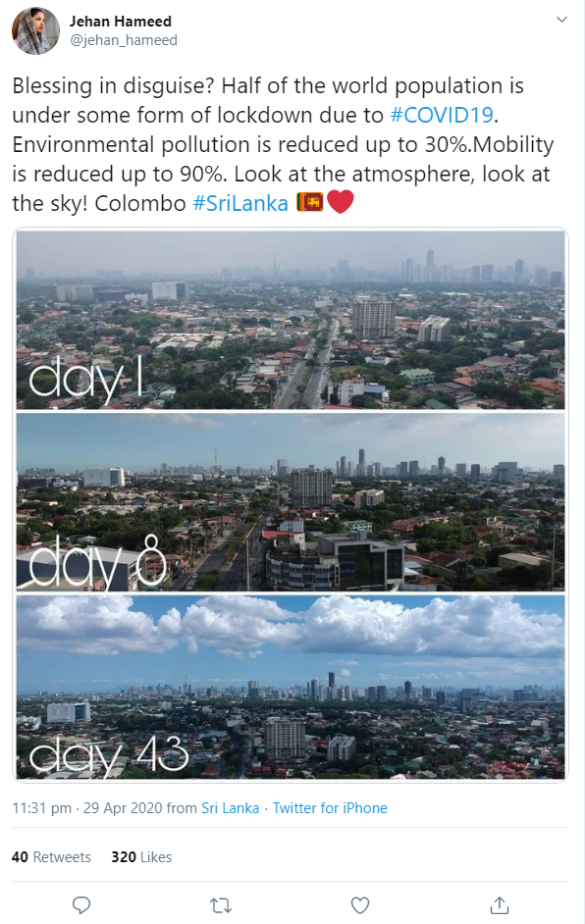Click the red heart emoji in tweet
585x924 pixels.
(341, 202)
